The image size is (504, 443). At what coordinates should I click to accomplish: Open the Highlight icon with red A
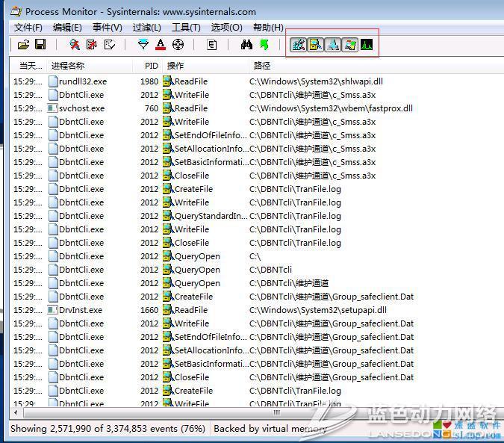pos(161,45)
